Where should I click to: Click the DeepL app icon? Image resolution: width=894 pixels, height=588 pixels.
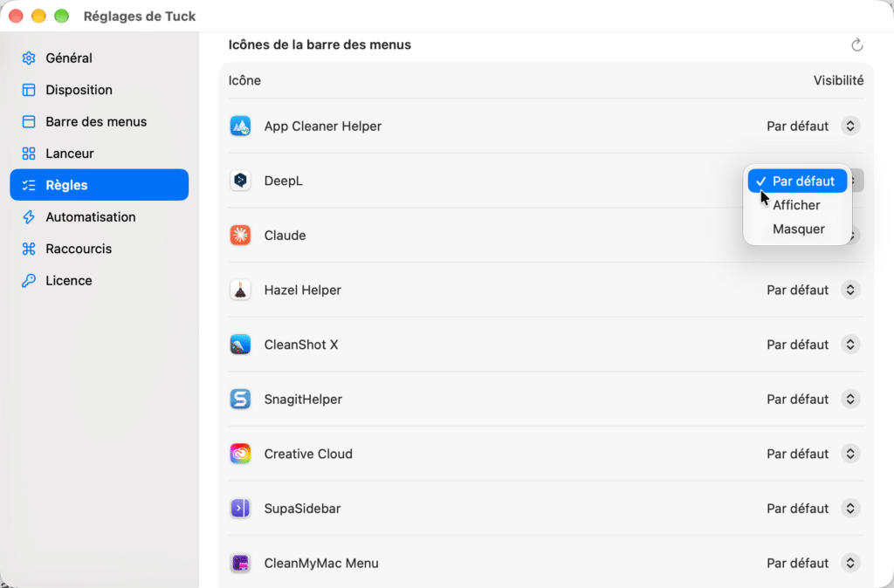click(240, 181)
